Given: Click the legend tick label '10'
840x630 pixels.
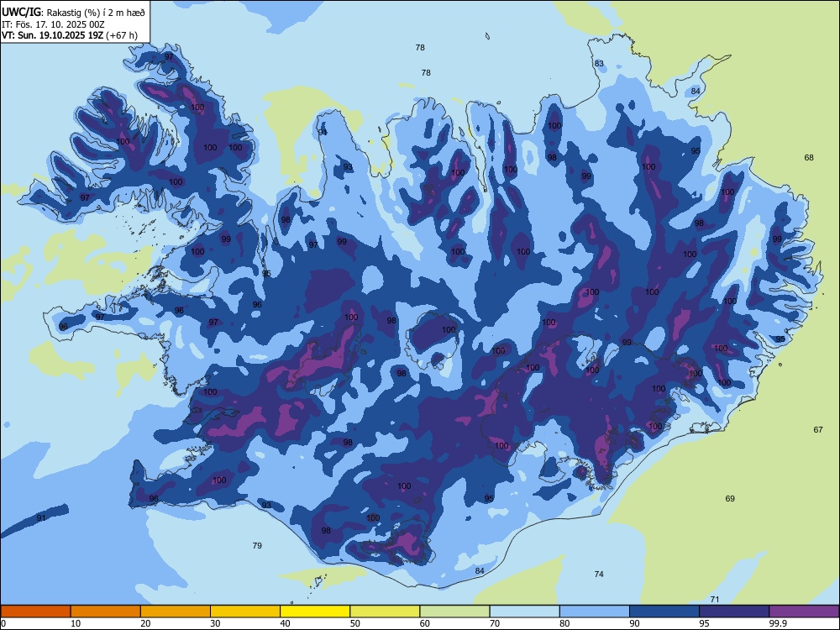Looking at the screenshot, I should 76,623.
